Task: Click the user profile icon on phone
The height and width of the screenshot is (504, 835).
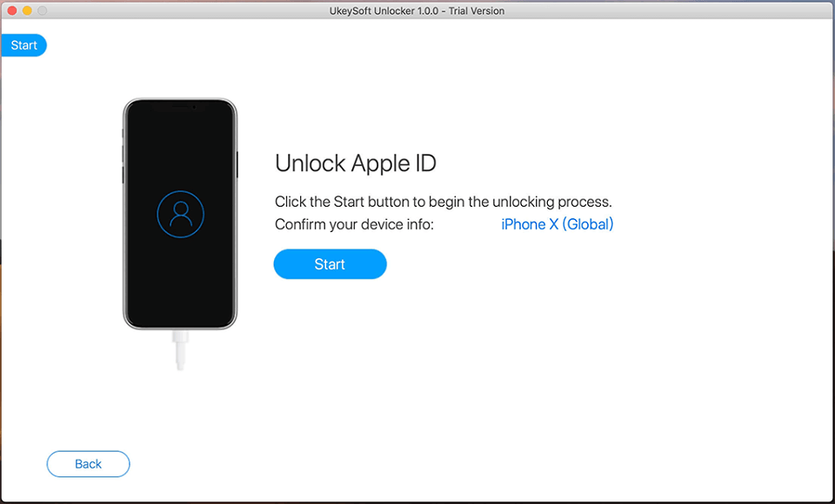Action: (x=181, y=214)
